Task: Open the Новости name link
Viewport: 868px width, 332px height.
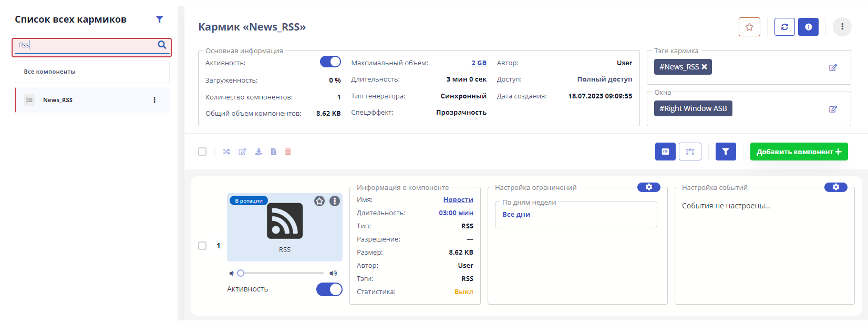Action: (458, 200)
